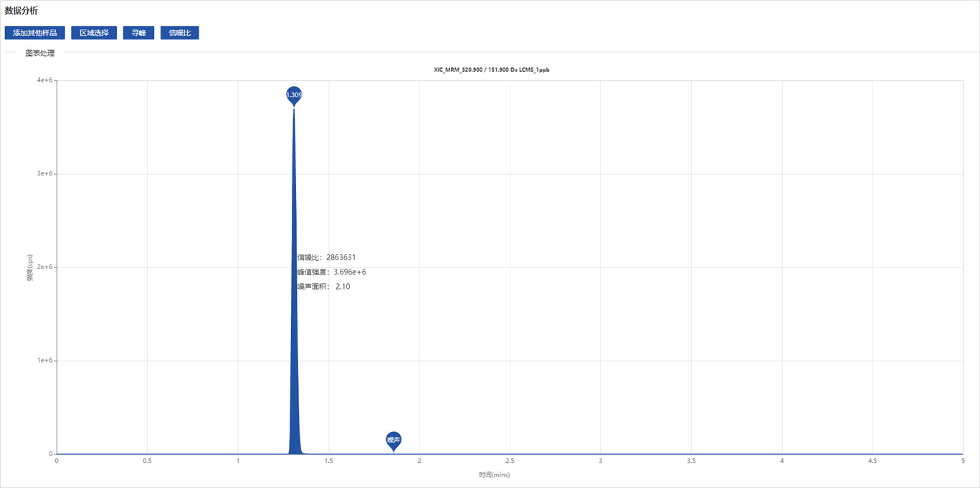Select the 图表处理 section label
The image size is (980, 488).
click(40, 53)
